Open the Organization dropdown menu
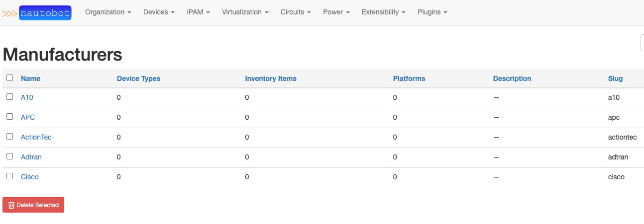Image resolution: width=644 pixels, height=224 pixels. 108,12
